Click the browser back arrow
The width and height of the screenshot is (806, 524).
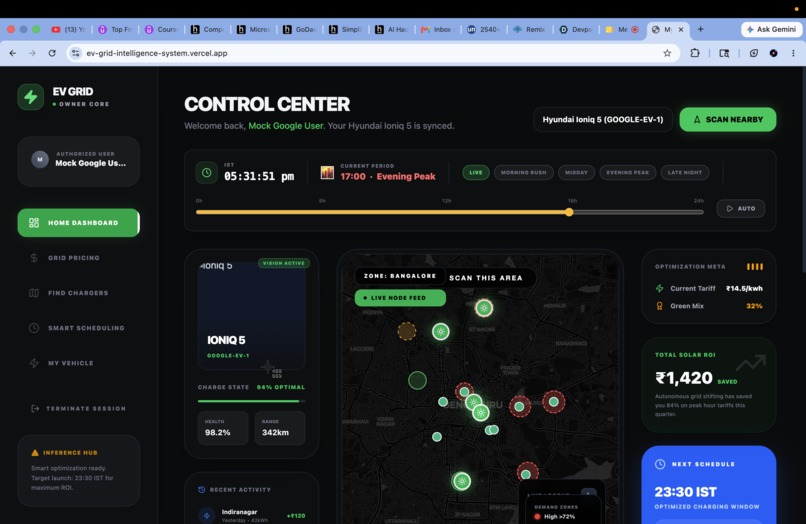tap(13, 53)
